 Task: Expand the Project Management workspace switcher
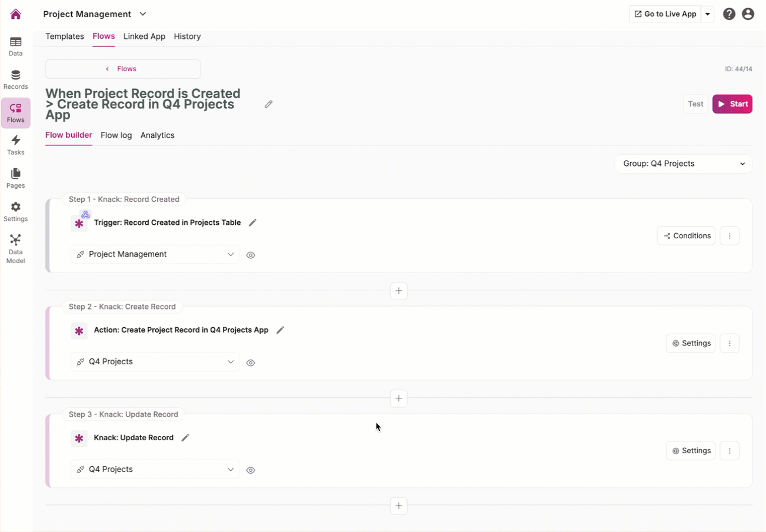(143, 14)
